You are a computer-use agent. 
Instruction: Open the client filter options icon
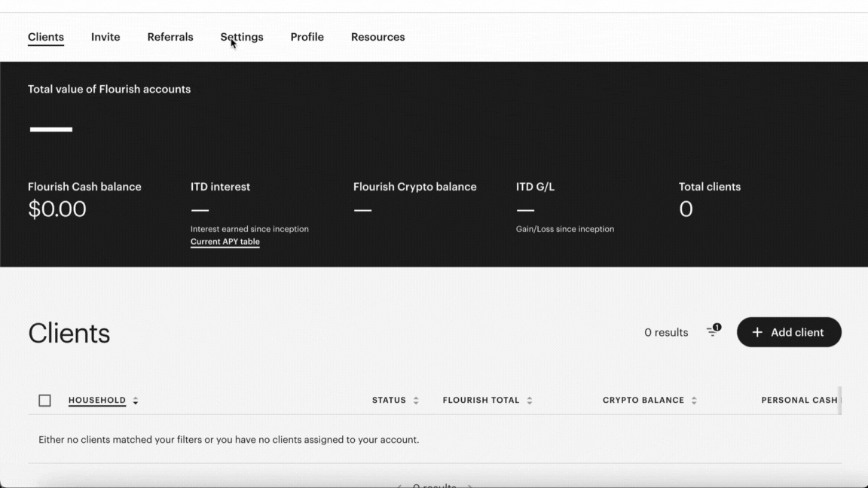pos(714,331)
